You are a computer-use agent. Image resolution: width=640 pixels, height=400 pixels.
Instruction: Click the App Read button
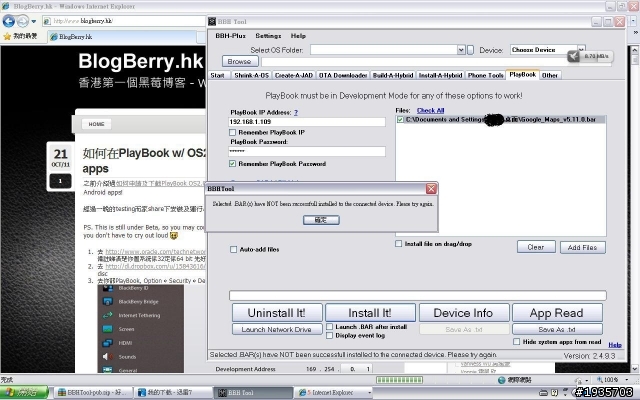[557, 313]
